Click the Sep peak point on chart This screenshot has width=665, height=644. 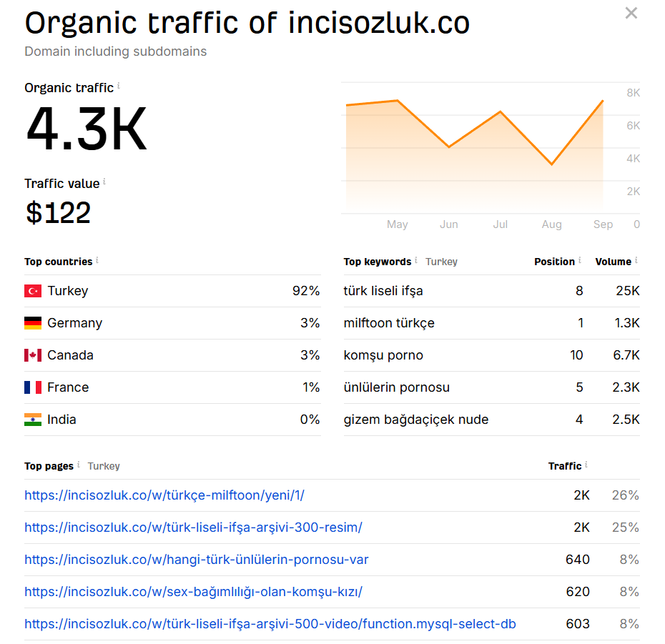(x=603, y=101)
